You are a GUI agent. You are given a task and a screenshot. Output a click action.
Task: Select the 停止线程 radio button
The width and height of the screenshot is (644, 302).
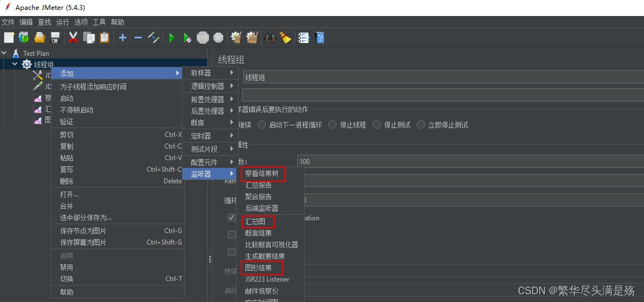click(333, 125)
